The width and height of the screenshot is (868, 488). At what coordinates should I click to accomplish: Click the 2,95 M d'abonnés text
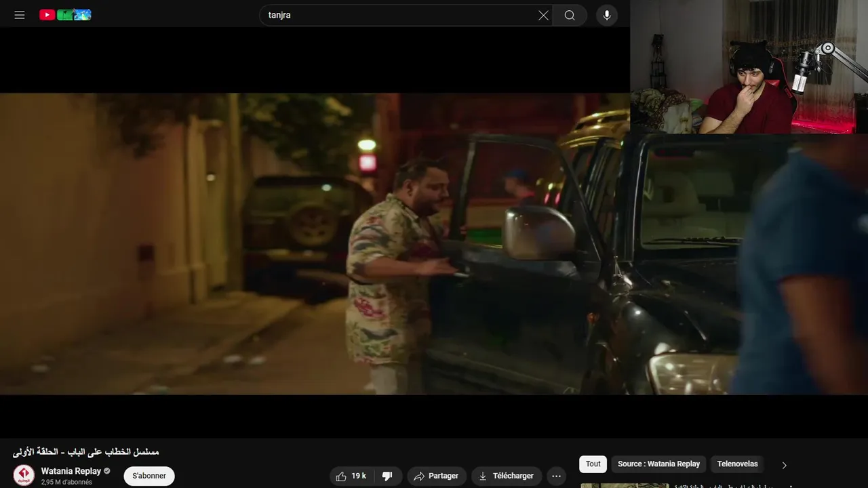pyautogui.click(x=66, y=483)
